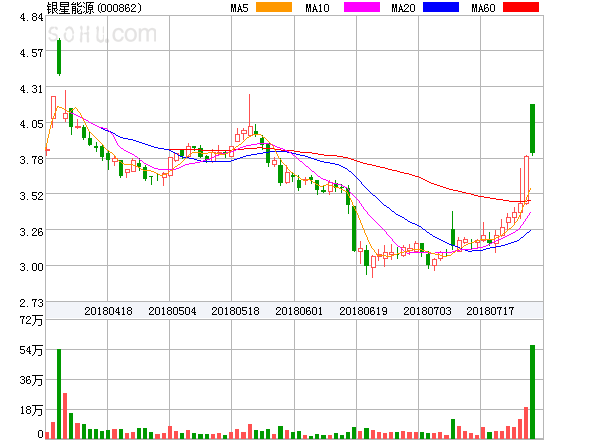The image size is (600, 440).
Task: Click the MA10 legend label
Action: click(x=317, y=8)
